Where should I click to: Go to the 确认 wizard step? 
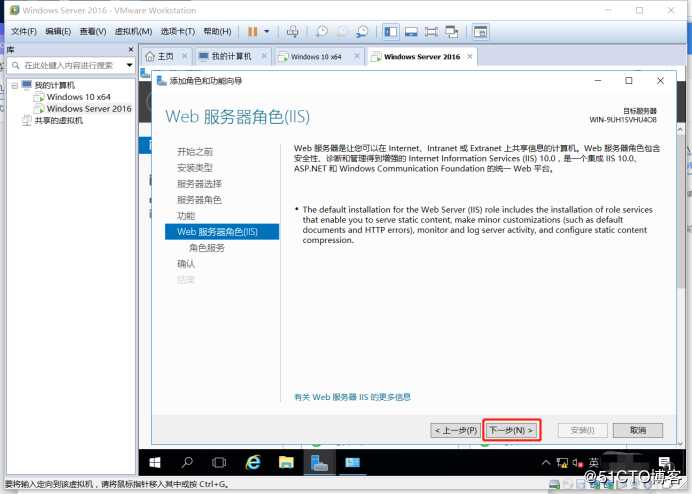[x=186, y=264]
